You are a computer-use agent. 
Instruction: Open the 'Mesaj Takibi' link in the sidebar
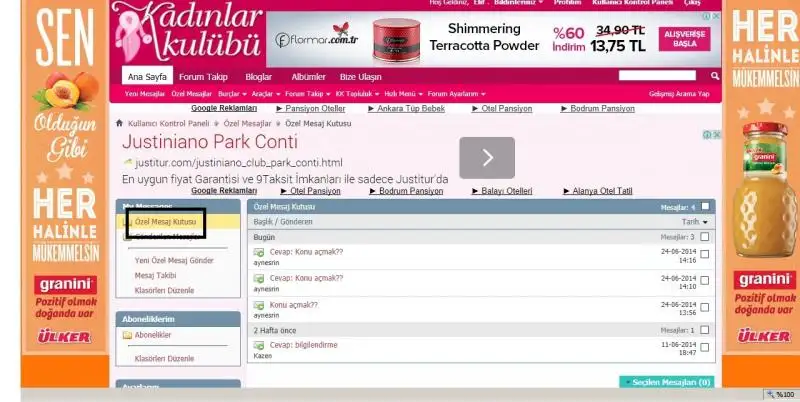point(155,275)
